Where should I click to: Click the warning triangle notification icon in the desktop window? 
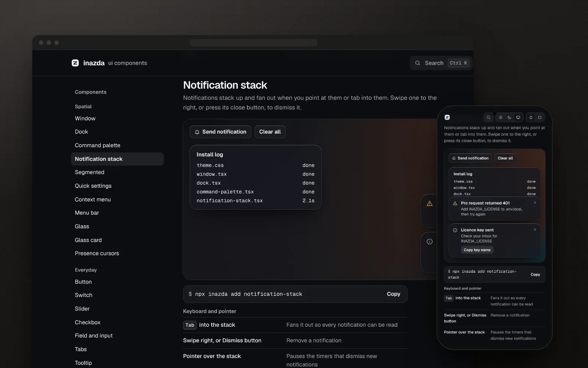(430, 204)
